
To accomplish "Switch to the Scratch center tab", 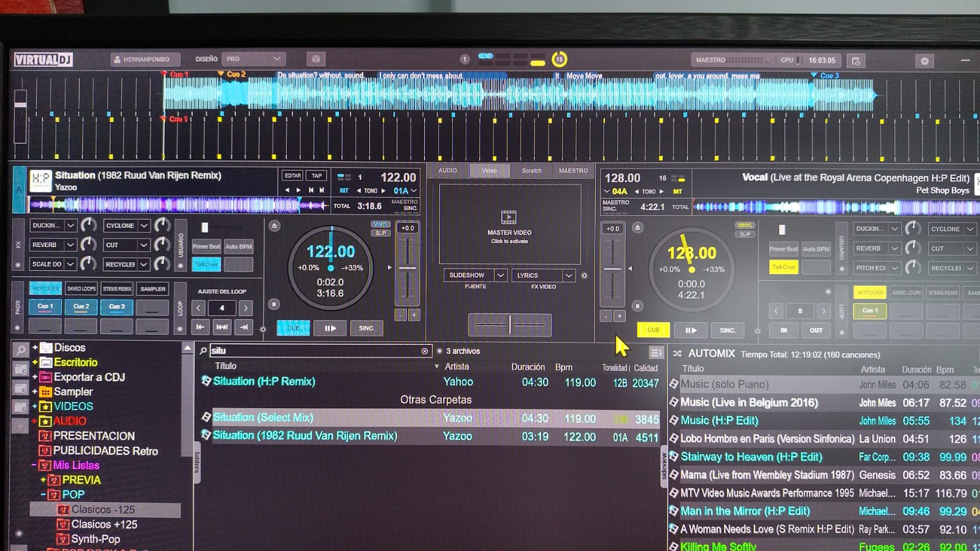I will 531,170.
